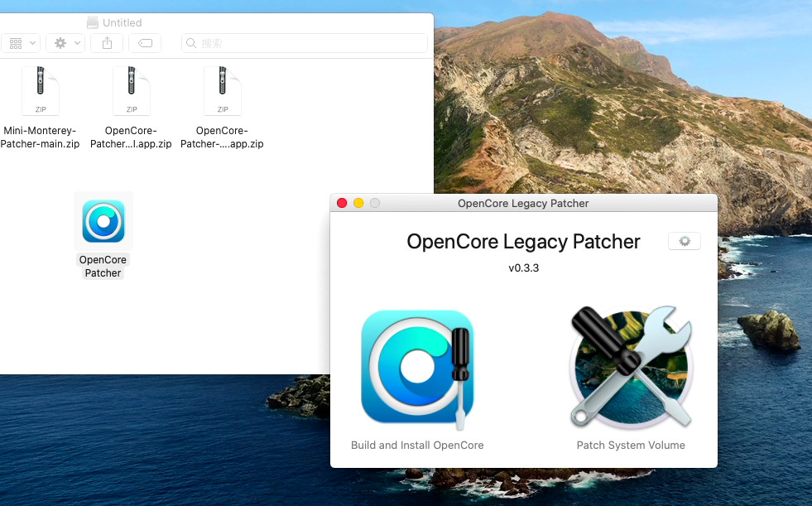Open Finder share button
Image resolution: width=812 pixels, height=506 pixels.
tap(107, 43)
